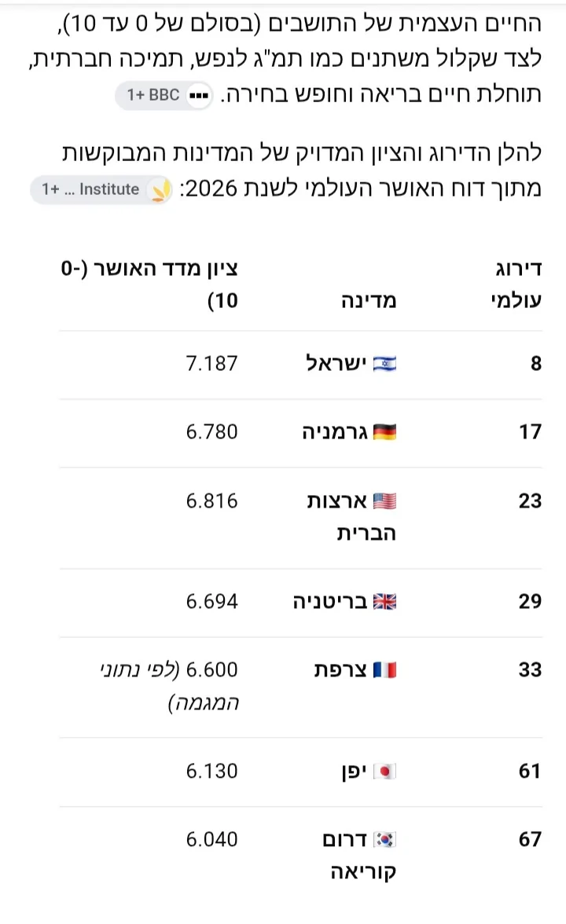Viewport: 566px width, 924px height.
Task: Click Israel's score 7.187
Action: (x=211, y=364)
